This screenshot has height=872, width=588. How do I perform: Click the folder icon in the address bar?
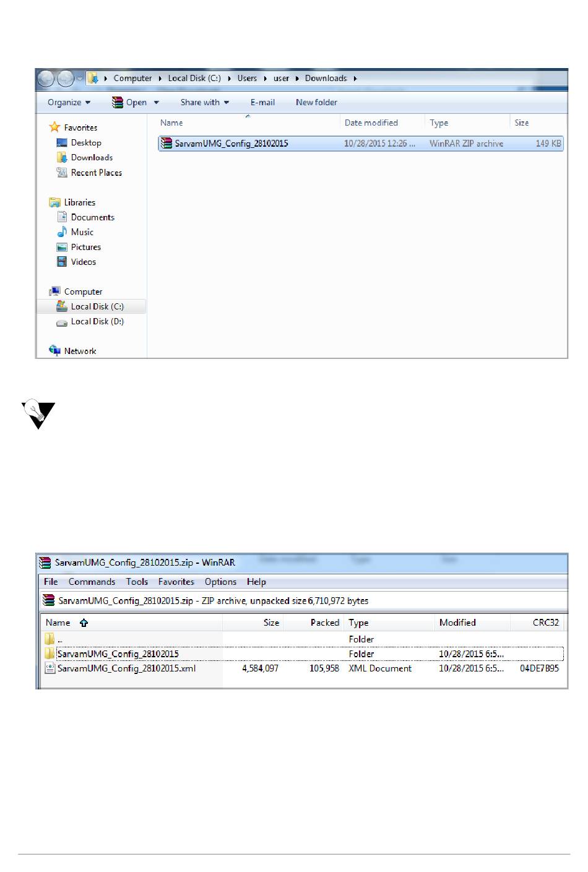pos(92,78)
